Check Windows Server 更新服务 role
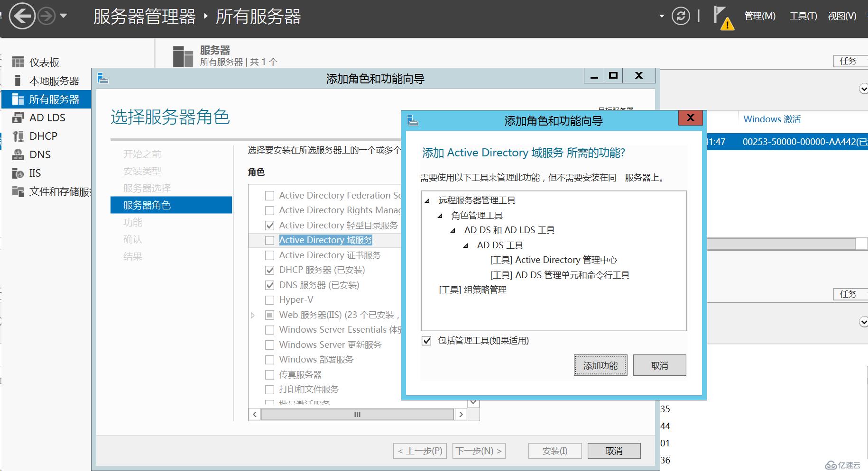 [269, 344]
